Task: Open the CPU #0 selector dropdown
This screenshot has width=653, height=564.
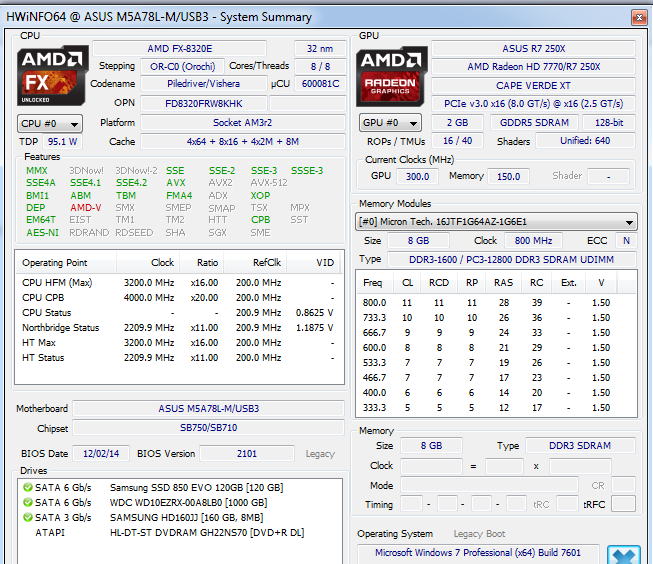Action: coord(50,124)
